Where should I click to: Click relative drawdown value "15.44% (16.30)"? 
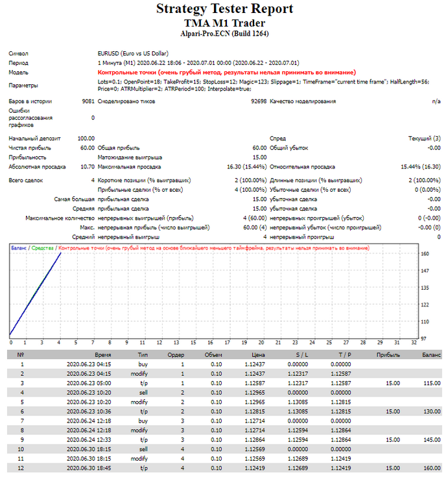pyautogui.click(x=420, y=167)
